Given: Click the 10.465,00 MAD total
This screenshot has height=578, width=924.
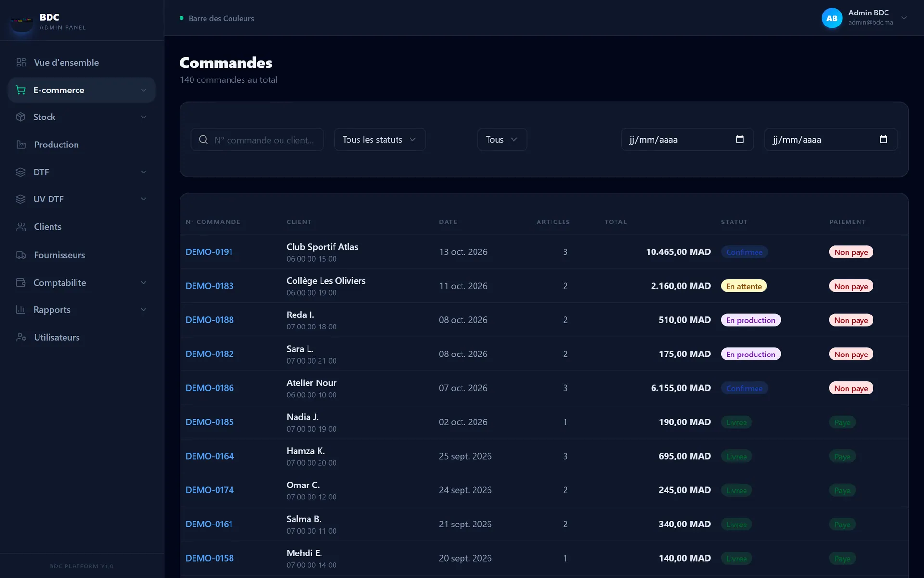Looking at the screenshot, I should click(678, 252).
